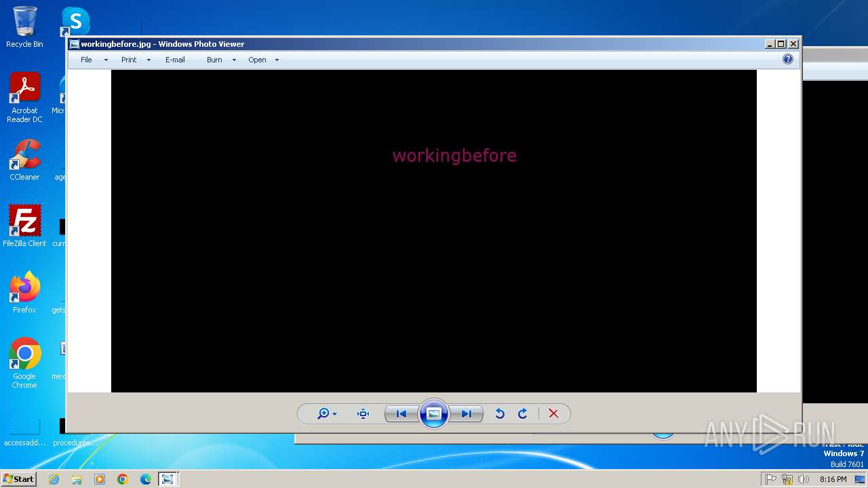Open Action Center flag tray icon
This screenshot has height=488, width=868.
(770, 479)
